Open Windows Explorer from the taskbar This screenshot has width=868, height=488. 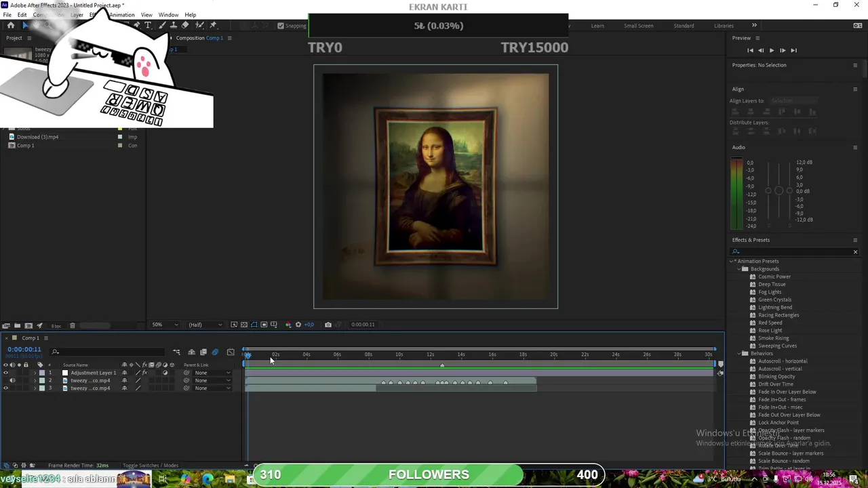(230, 479)
